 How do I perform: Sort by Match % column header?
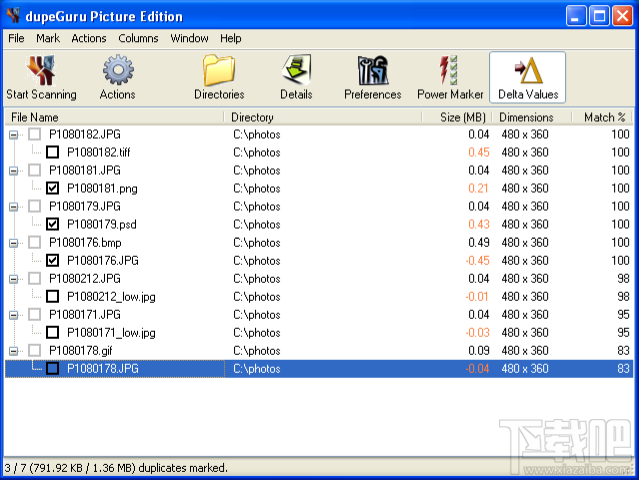coord(602,117)
